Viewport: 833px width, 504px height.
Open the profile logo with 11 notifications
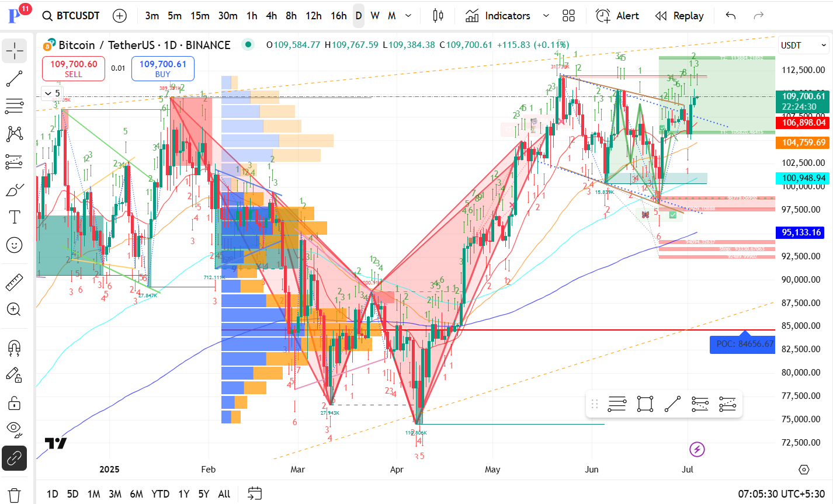[x=18, y=14]
